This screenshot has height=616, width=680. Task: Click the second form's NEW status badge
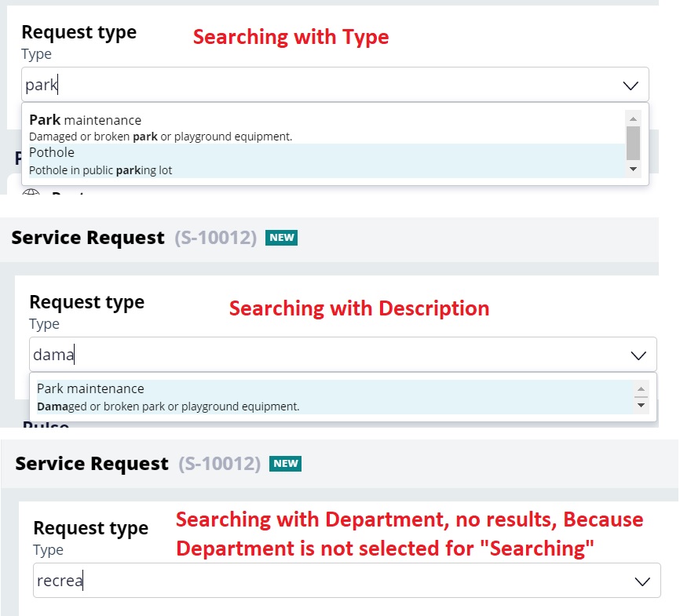tap(285, 464)
